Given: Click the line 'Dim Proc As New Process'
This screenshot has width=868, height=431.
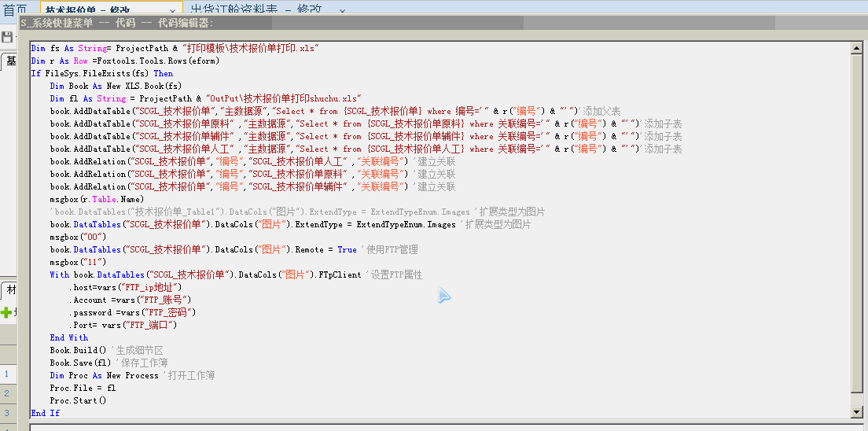Looking at the screenshot, I should click(132, 376).
